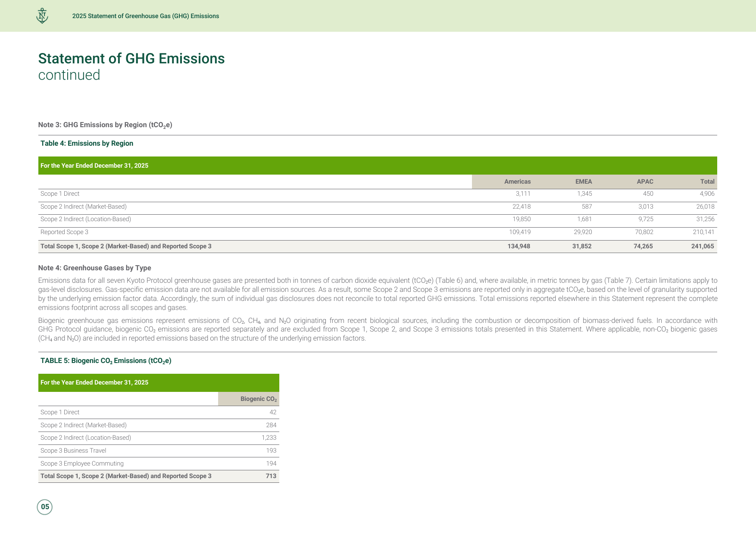Click Table 5 Scope 1 Direct value 42
The image size is (756, 535).
(273, 413)
